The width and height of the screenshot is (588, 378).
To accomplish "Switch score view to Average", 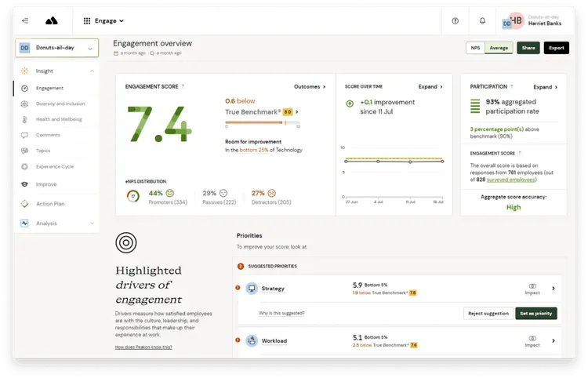I will (498, 48).
